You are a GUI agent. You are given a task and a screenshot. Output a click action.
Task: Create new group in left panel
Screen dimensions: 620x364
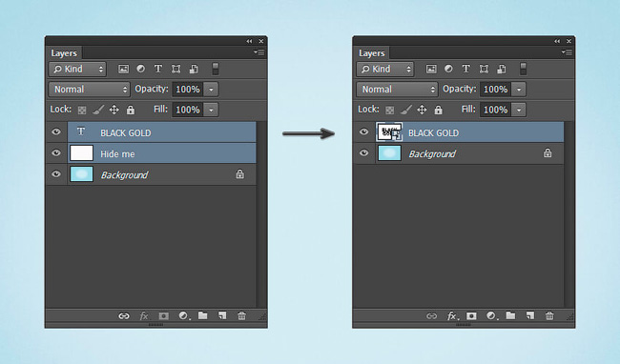(x=203, y=315)
